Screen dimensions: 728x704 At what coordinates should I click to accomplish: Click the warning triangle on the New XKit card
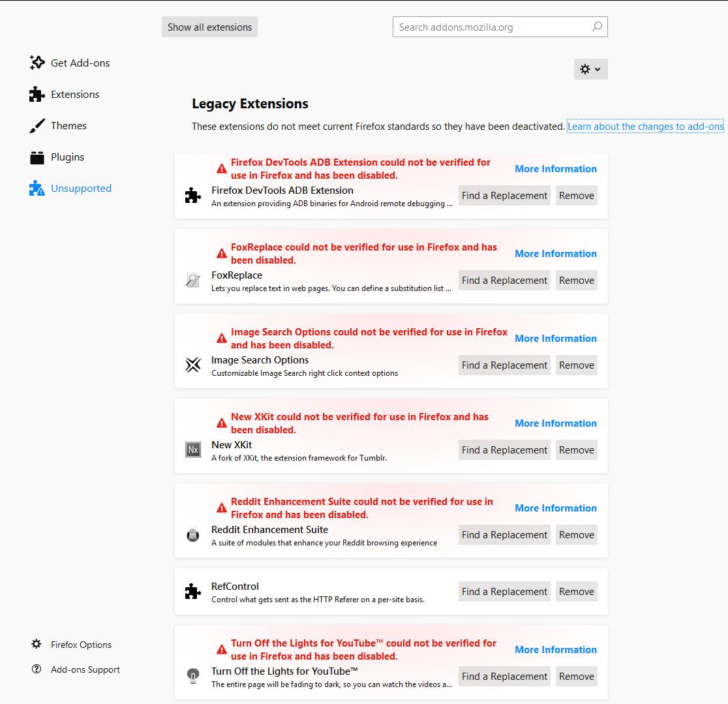pyautogui.click(x=222, y=423)
